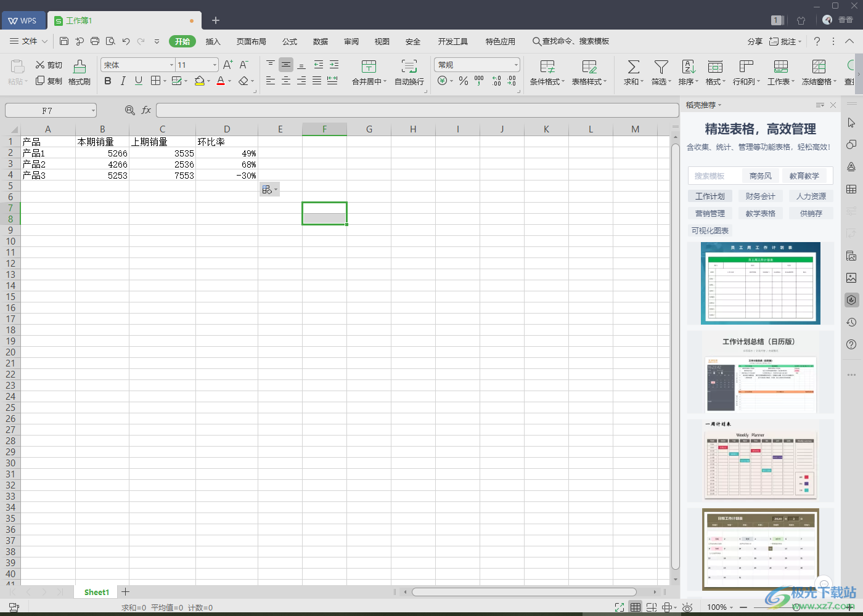Image resolution: width=863 pixels, height=616 pixels.
Task: Toggle top vertical alignment
Action: click(271, 65)
